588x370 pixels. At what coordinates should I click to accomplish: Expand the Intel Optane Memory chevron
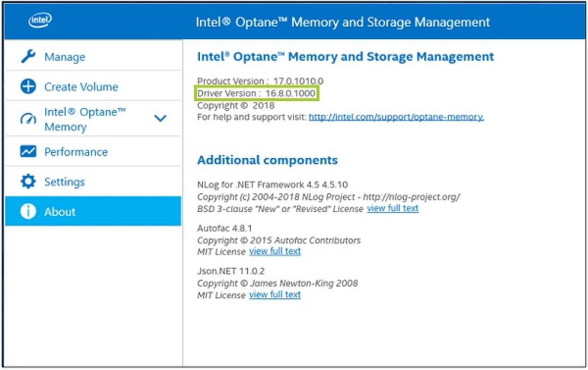160,118
